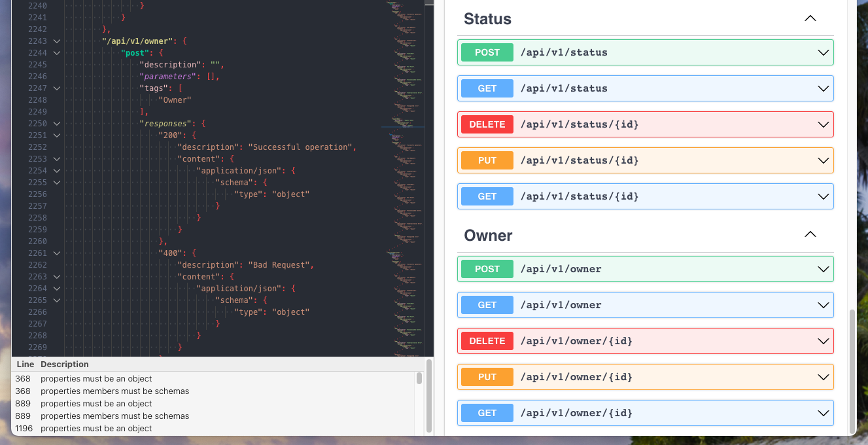Expand DELETE /api/v1/status/{id} chevron
Screen dimensions: 868x445
click(824, 124)
